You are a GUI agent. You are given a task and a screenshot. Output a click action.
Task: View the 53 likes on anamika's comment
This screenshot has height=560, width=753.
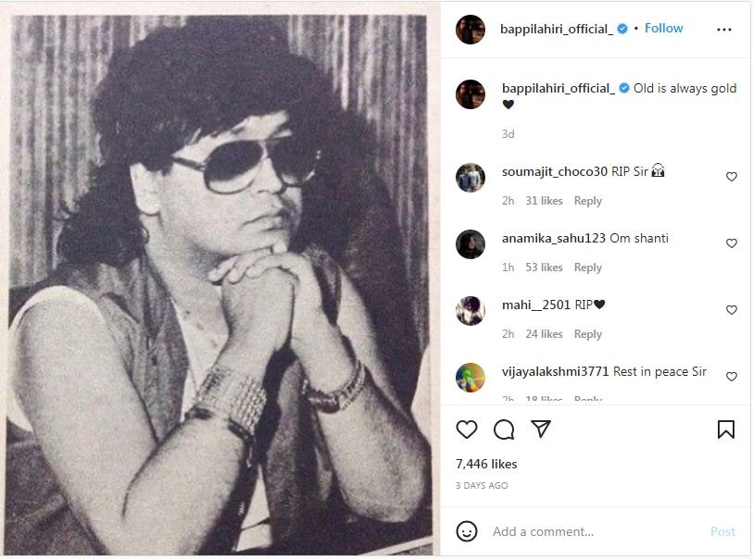tap(544, 268)
